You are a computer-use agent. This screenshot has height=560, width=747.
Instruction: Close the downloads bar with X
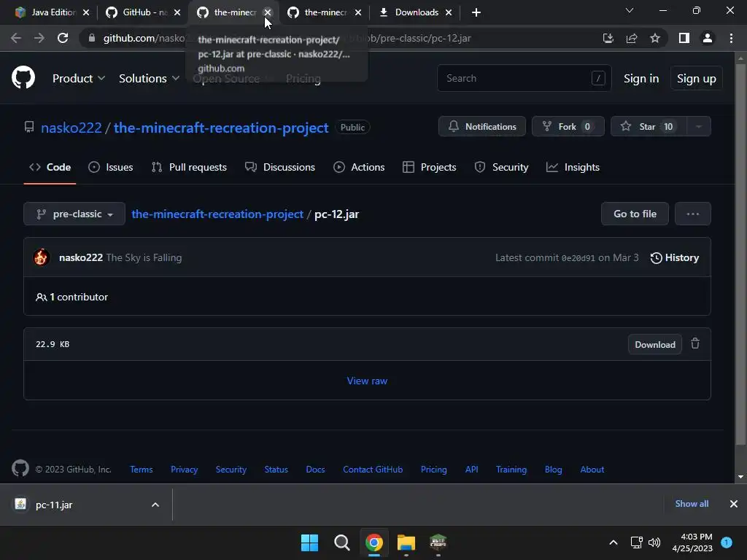coord(734,504)
